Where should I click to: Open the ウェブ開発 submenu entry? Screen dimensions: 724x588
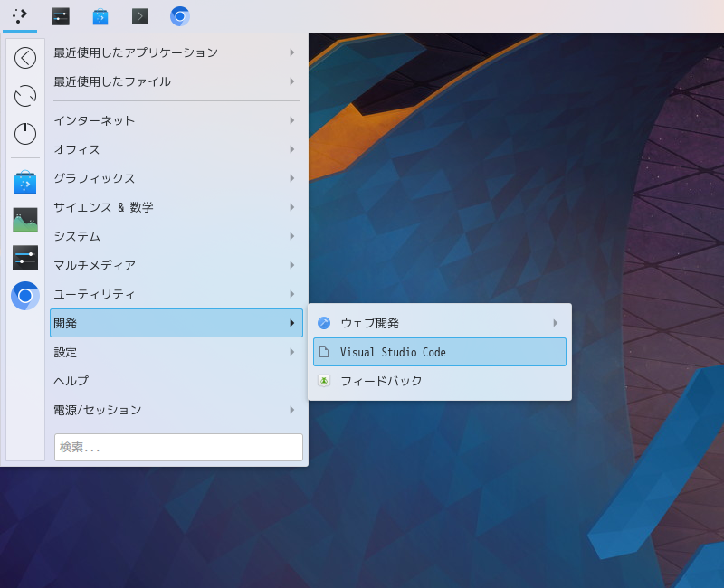pos(440,323)
